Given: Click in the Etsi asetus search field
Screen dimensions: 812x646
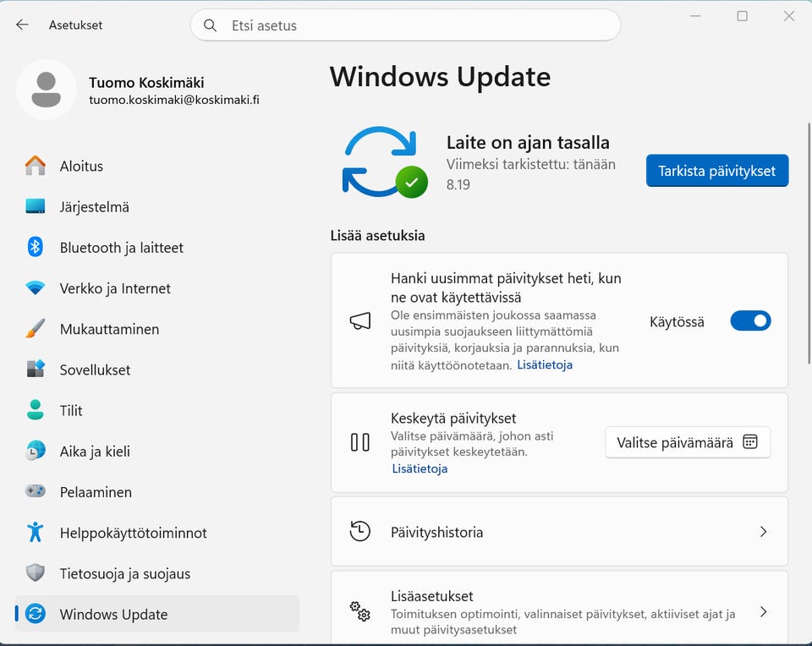Looking at the screenshot, I should click(405, 25).
